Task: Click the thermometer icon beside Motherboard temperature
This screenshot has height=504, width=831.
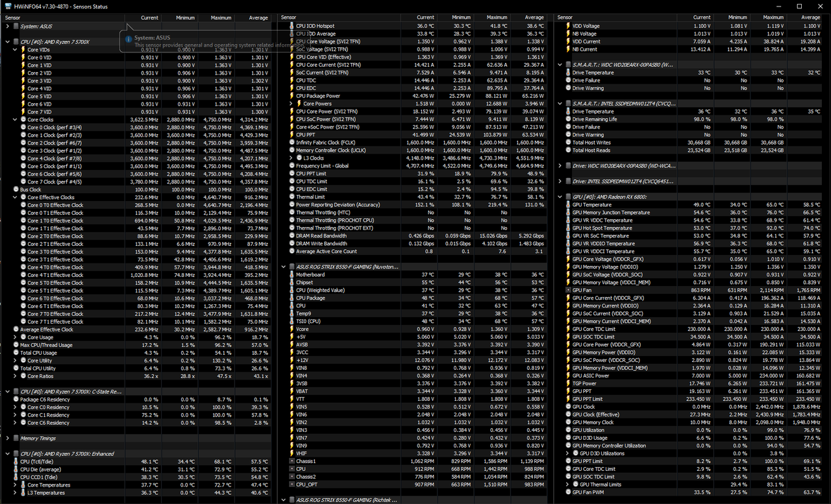Action: [x=291, y=275]
